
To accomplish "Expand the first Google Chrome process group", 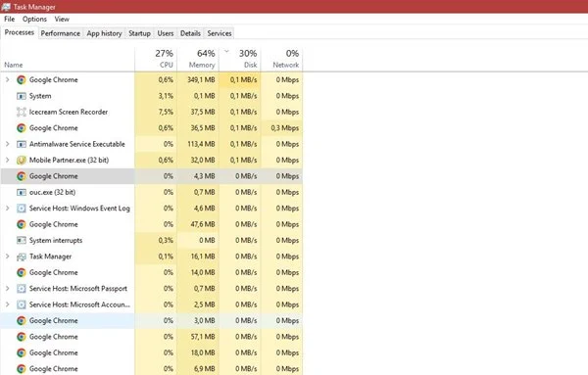I will (7, 79).
